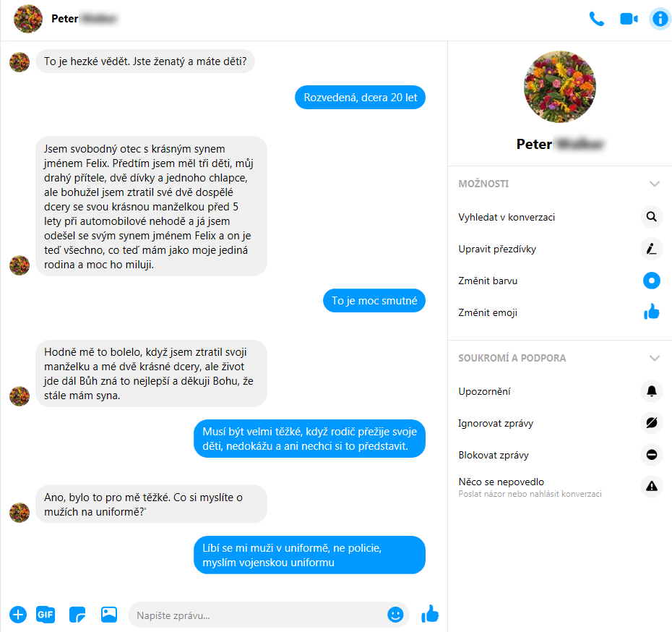This screenshot has height=632, width=672.
Task: Start a voice call with Peter
Action: pyautogui.click(x=597, y=19)
